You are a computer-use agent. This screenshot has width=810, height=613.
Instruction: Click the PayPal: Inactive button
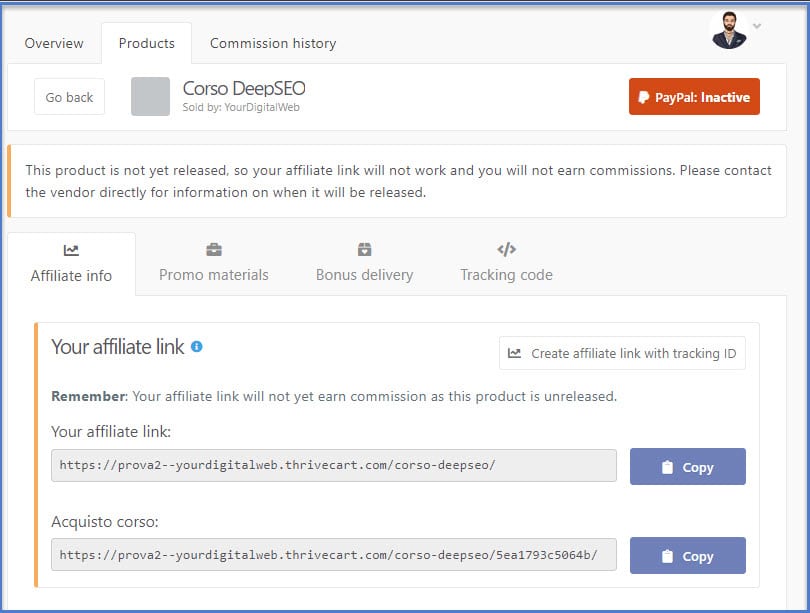tap(694, 97)
